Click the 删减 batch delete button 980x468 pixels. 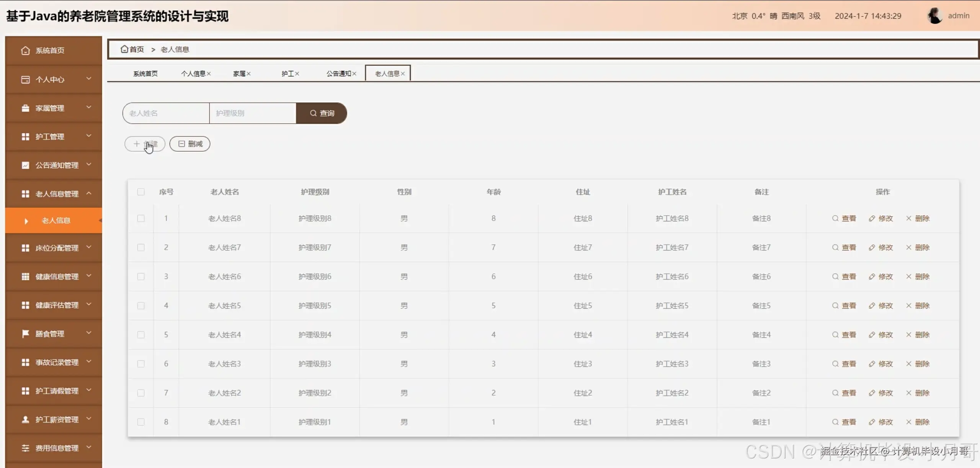click(x=190, y=144)
